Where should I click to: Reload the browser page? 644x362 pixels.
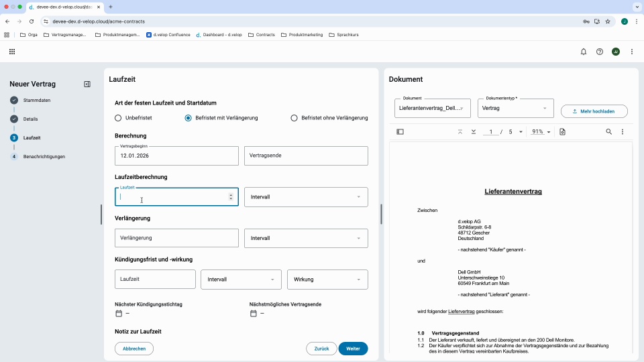click(32, 21)
